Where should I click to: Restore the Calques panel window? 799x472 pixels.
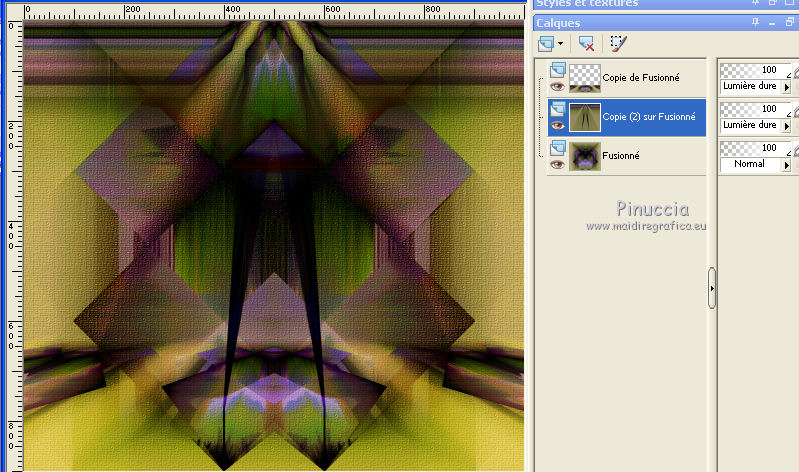[790, 22]
